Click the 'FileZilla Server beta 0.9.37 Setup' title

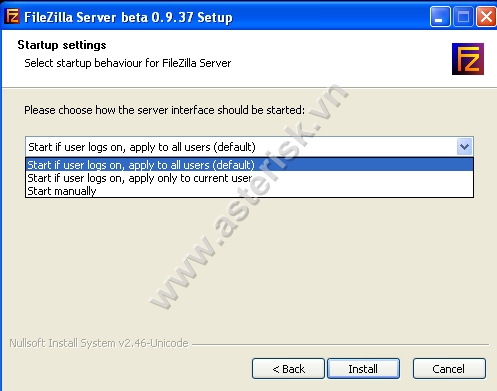pos(128,17)
